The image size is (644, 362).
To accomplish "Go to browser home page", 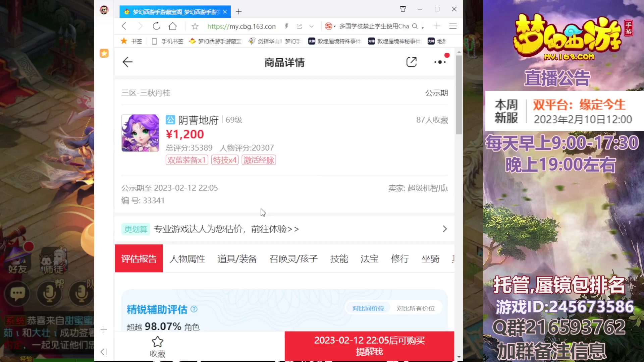I will click(x=173, y=26).
